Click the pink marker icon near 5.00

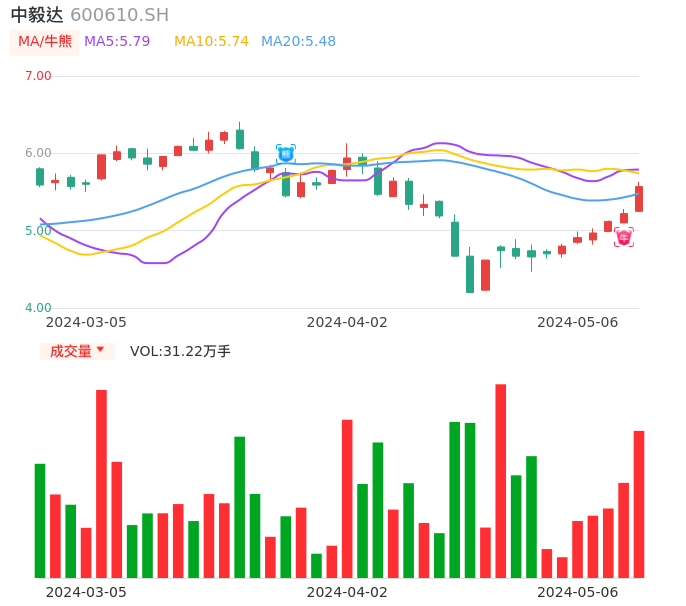coord(624,237)
